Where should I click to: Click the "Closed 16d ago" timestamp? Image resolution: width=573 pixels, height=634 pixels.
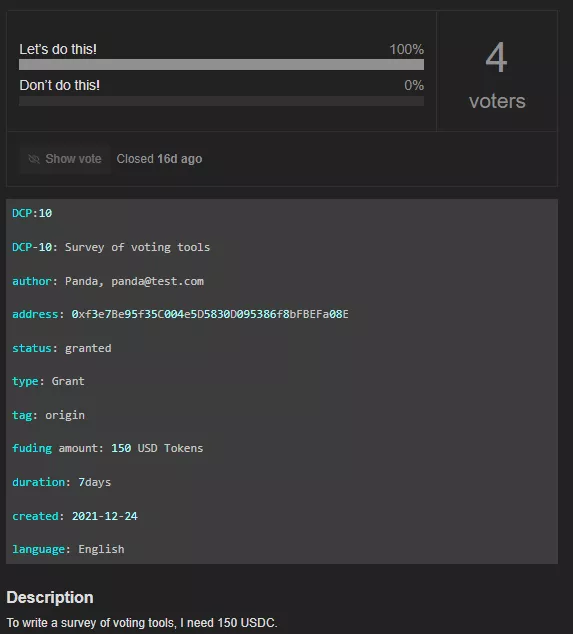point(159,159)
